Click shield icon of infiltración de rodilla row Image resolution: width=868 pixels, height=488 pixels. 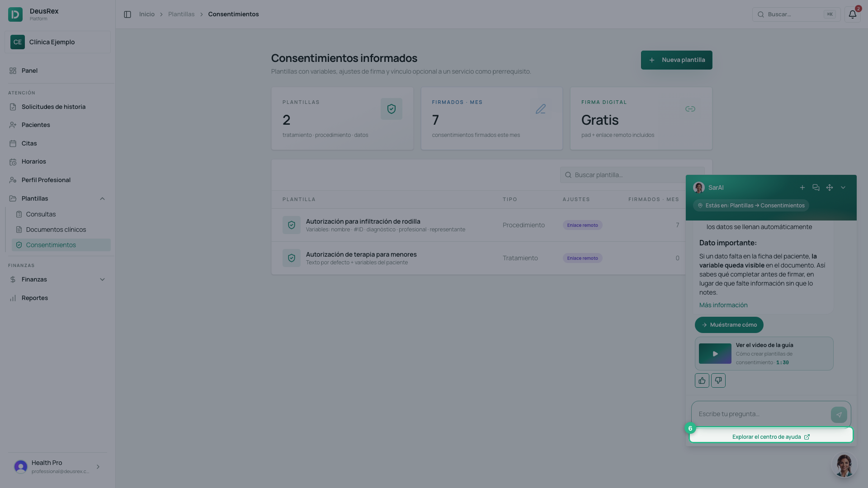click(x=292, y=225)
